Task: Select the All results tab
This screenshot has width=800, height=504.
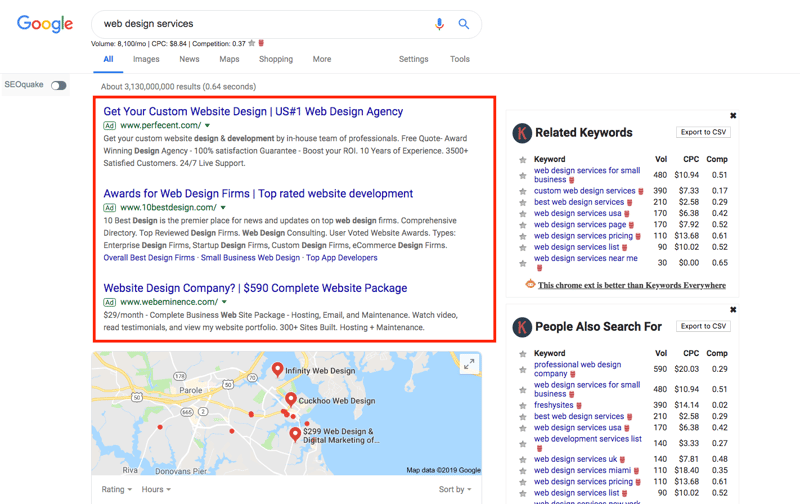Action: [x=108, y=59]
